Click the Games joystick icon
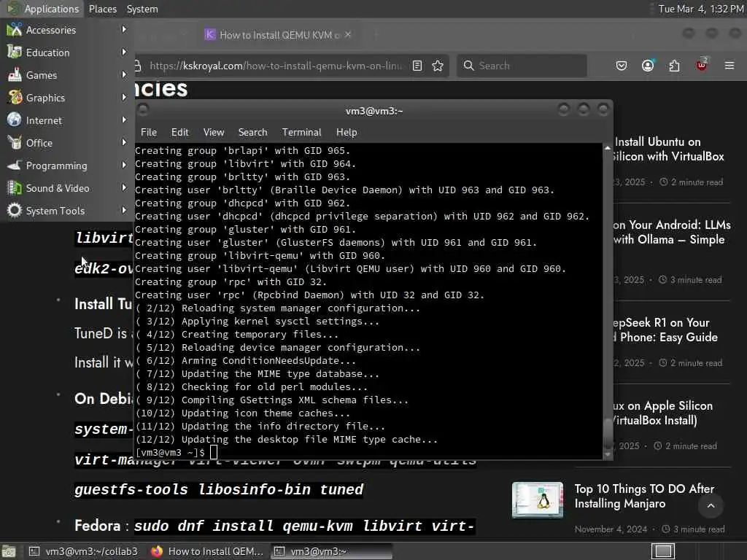 click(15, 75)
